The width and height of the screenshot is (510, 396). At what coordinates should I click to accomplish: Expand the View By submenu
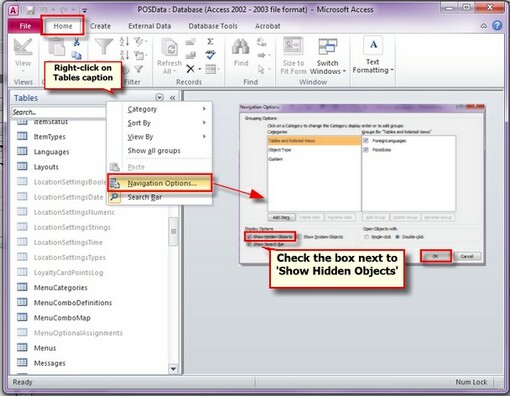(x=204, y=136)
